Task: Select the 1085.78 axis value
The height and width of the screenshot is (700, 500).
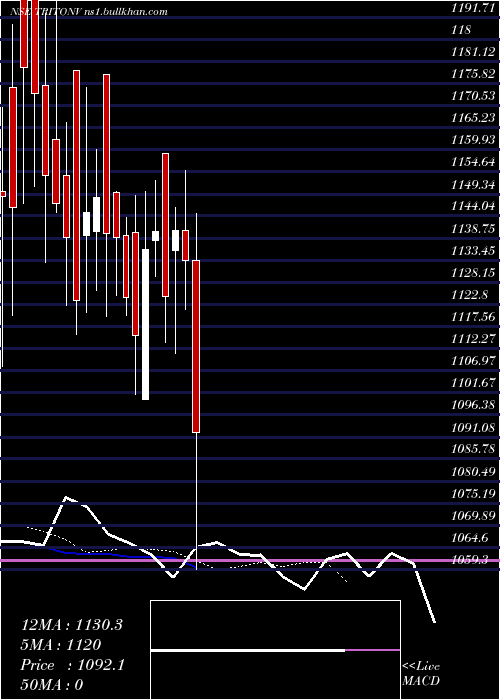Action: [473, 450]
